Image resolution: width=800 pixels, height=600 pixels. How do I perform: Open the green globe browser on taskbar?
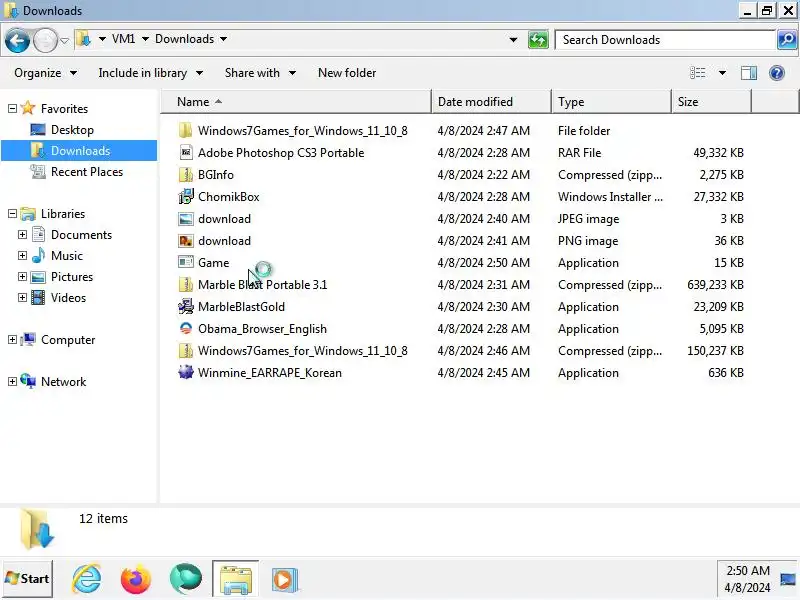pos(186,579)
